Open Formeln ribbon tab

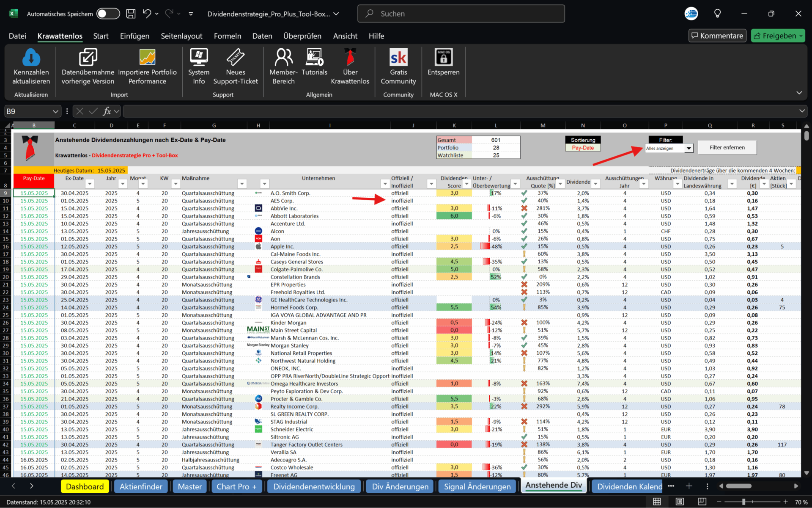click(228, 36)
